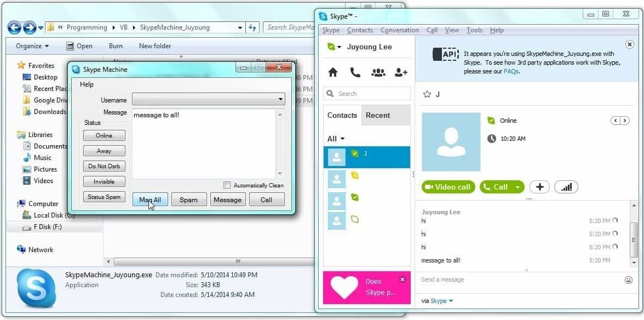Screen dimensions: 644x320
Task: Open the Conversation menu in Skype
Action: [399, 30]
